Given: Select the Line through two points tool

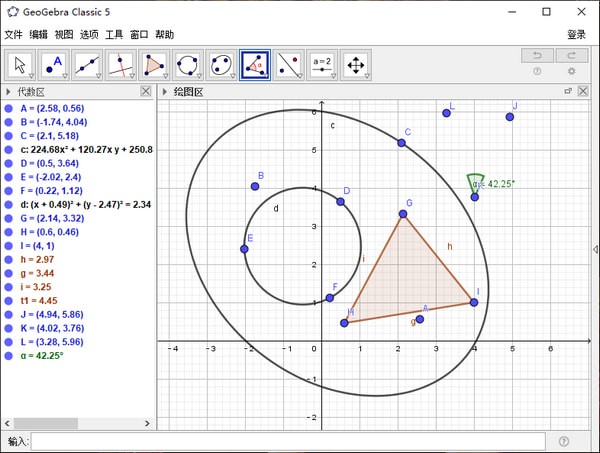Looking at the screenshot, I should (x=87, y=64).
